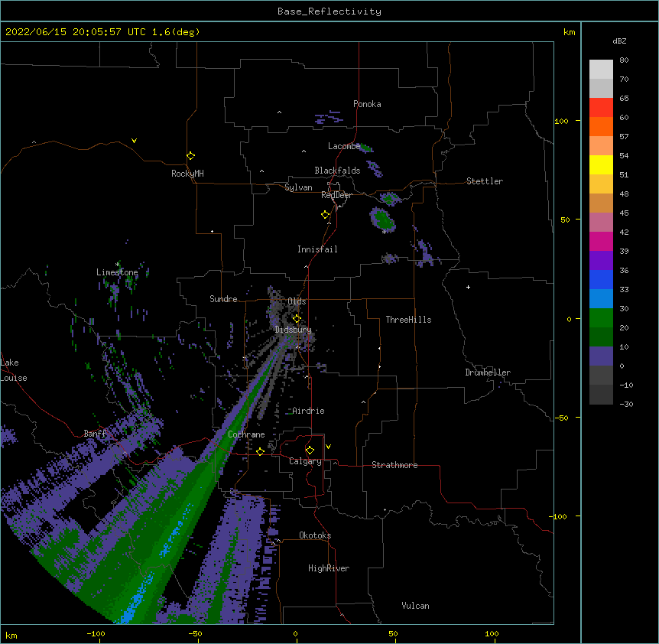Click the dBZ legend heading

[x=619, y=41]
